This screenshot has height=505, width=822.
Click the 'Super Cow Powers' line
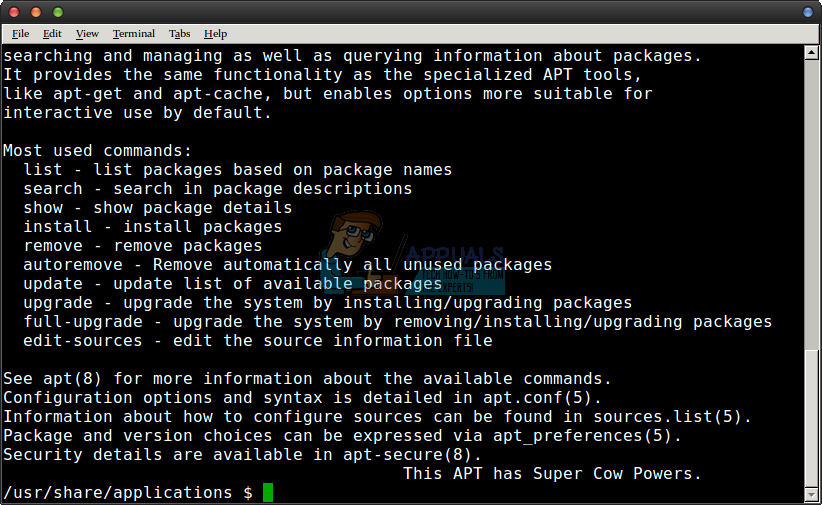[x=552, y=473]
